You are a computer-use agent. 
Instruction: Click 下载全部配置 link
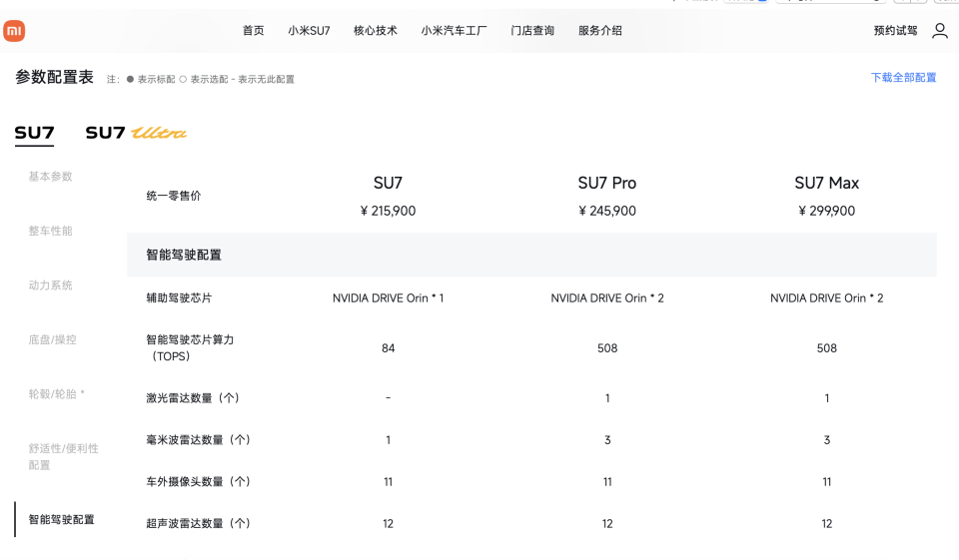(903, 78)
